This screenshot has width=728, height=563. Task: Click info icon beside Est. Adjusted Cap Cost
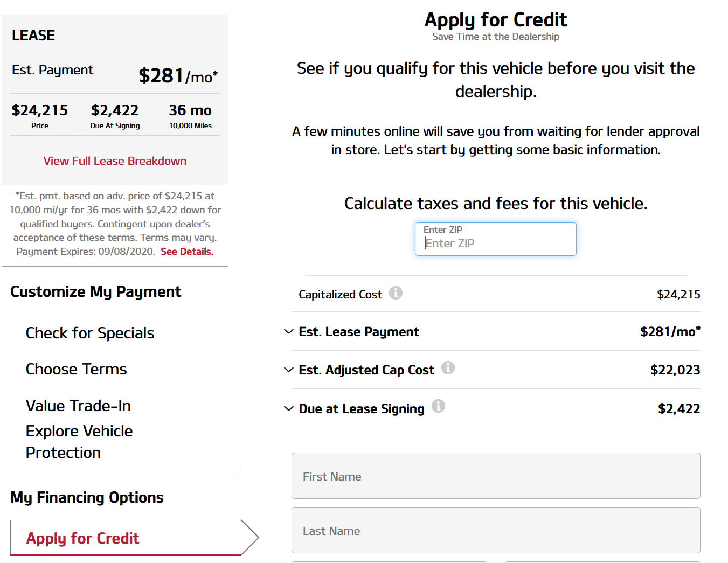point(448,367)
